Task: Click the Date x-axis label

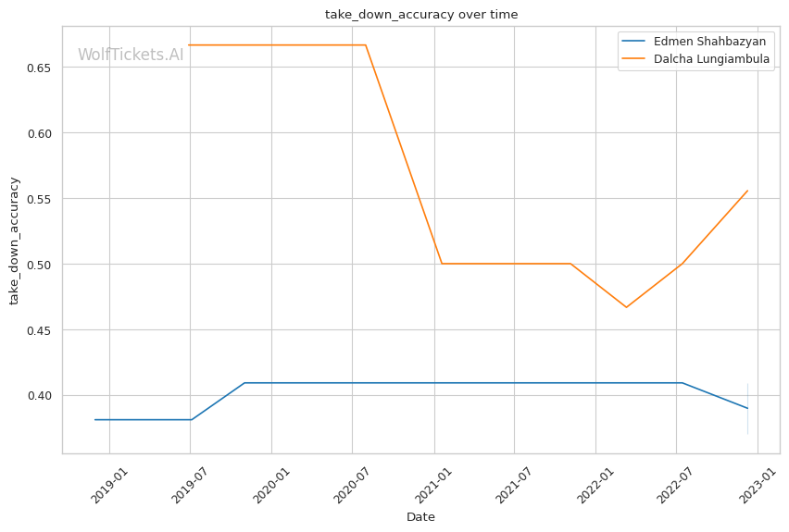Action: (x=420, y=517)
